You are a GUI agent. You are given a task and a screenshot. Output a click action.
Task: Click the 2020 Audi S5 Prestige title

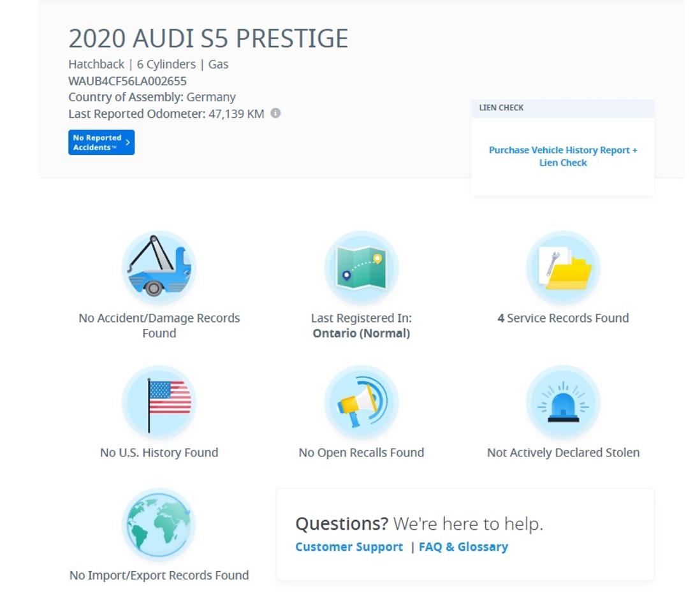pos(208,38)
